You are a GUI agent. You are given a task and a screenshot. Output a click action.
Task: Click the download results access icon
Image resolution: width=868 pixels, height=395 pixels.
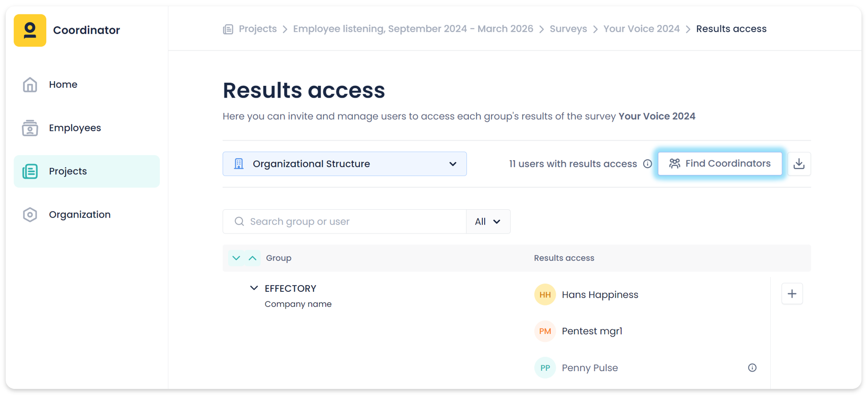click(x=799, y=164)
